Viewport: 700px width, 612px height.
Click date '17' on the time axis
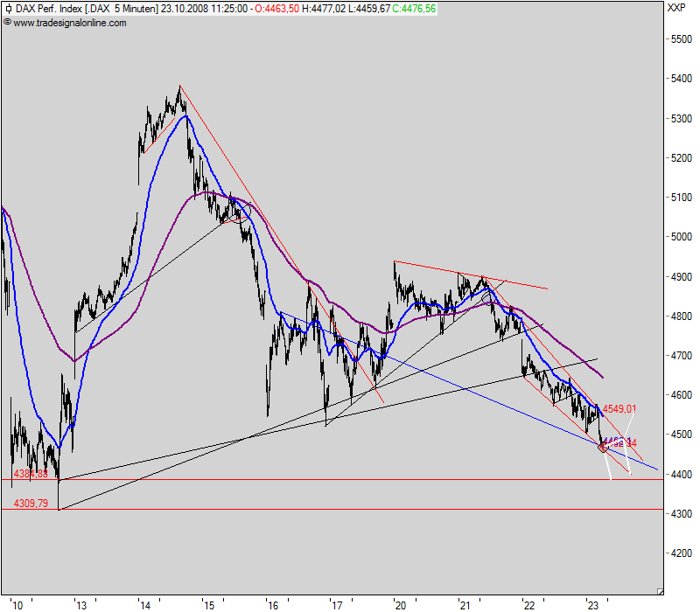tap(337, 605)
